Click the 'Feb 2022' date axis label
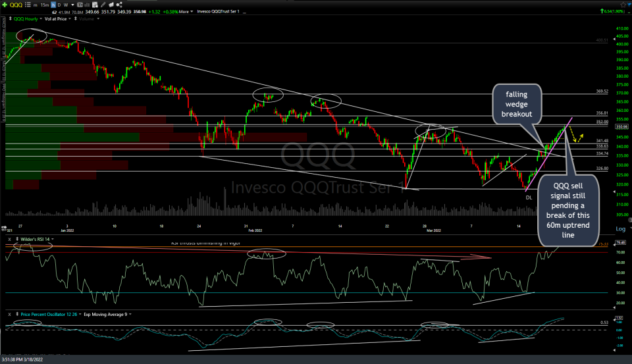This screenshot has width=632, height=364. coord(255,230)
